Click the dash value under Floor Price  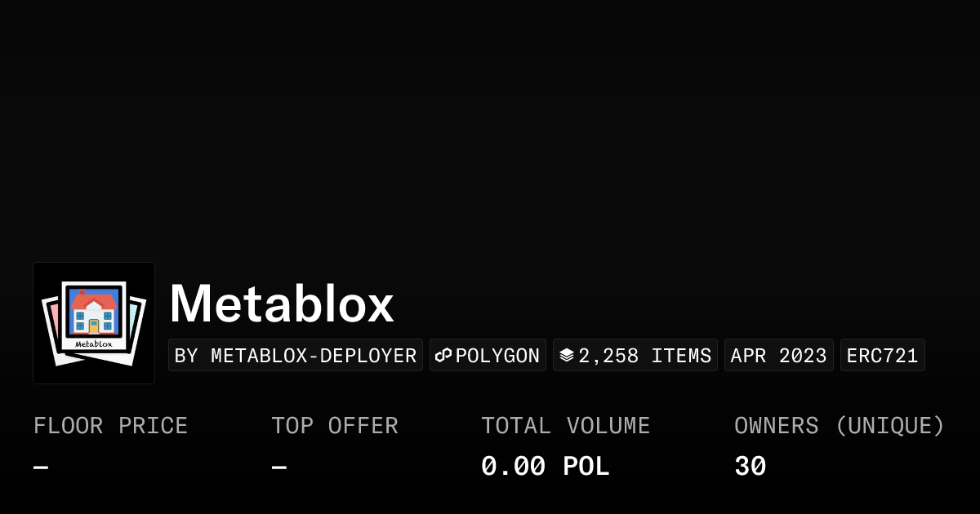[41, 467]
